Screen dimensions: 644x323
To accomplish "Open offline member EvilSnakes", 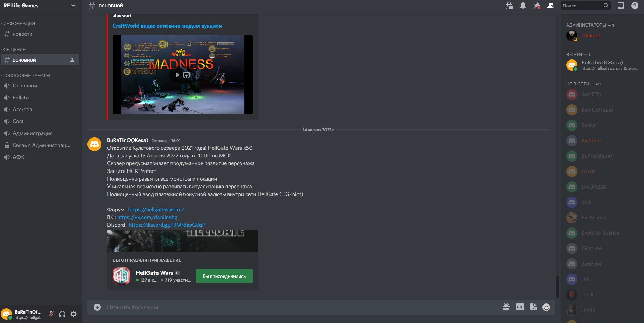I will coord(603,218).
